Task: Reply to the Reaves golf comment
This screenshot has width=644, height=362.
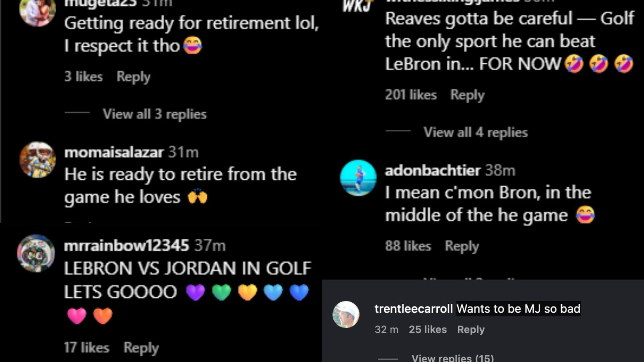Action: (468, 95)
